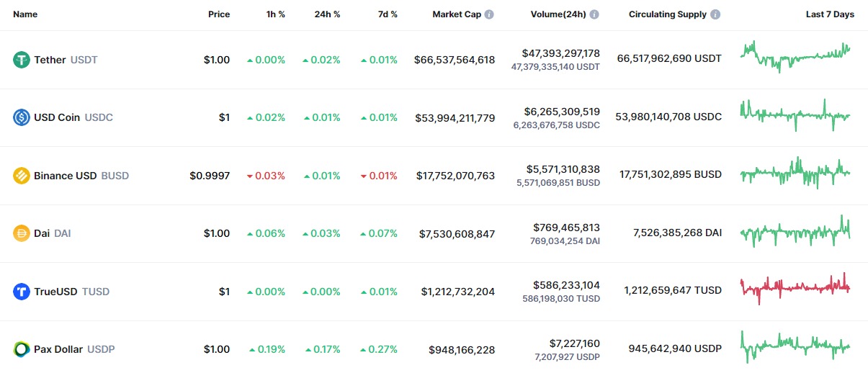868x378 pixels.
Task: Click the Pax Dollar logo icon
Action: click(x=22, y=349)
